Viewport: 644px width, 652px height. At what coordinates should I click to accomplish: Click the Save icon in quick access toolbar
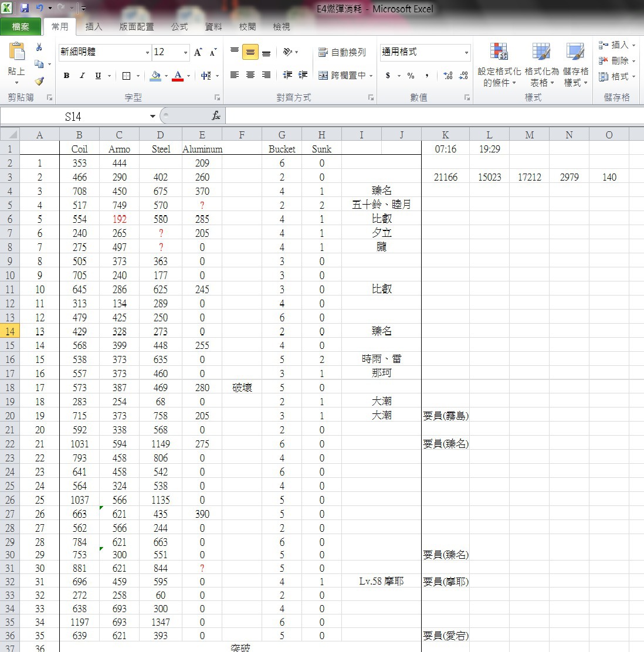point(25,8)
